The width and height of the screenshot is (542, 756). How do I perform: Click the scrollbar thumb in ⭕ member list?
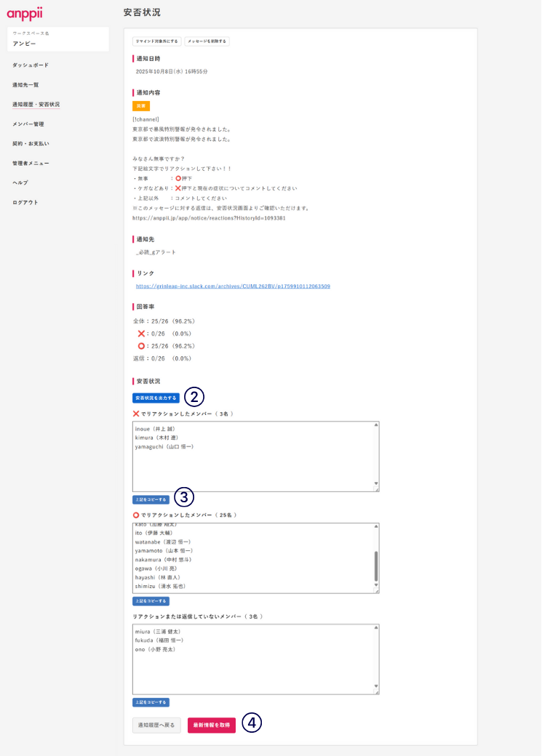point(376,566)
